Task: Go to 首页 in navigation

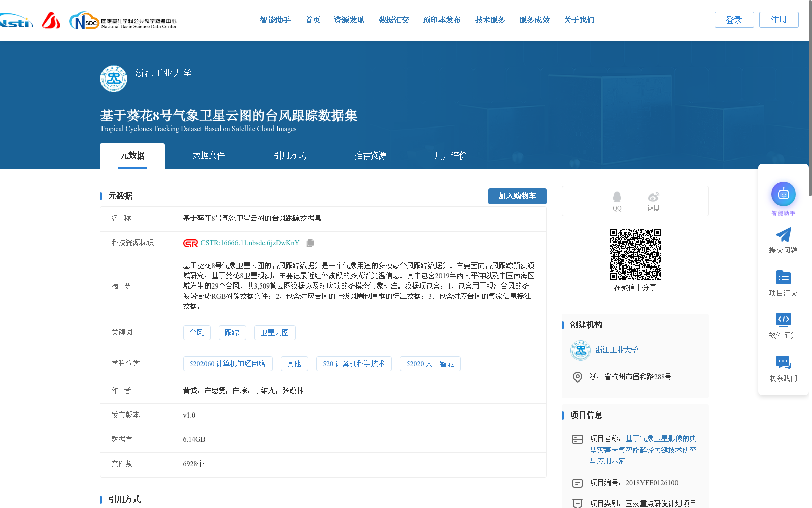Action: 313,20
